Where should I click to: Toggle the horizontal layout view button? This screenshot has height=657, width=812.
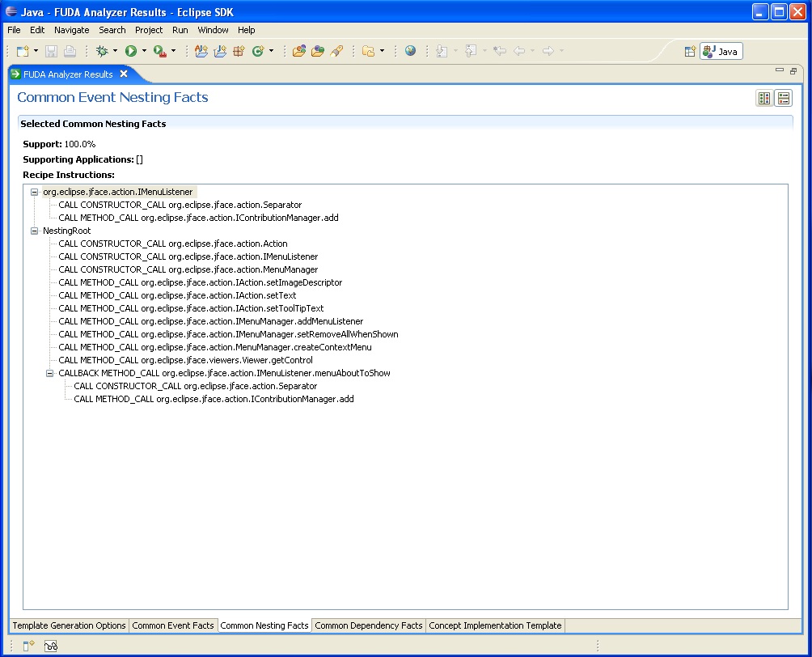tap(763, 98)
